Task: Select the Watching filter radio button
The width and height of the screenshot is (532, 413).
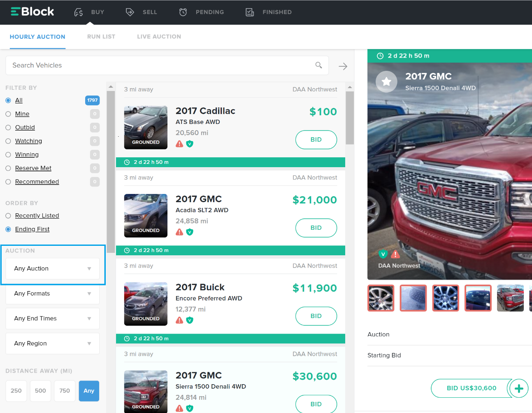Action: click(8, 141)
